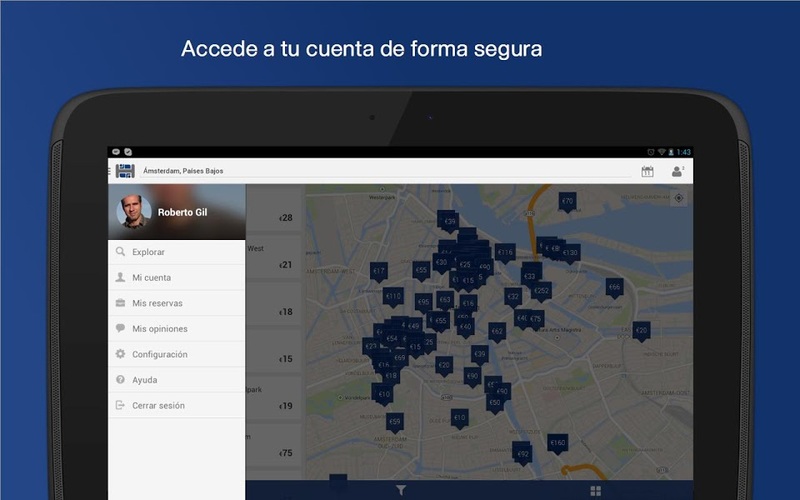The image size is (800, 500).
Task: Select the €33 map price marker
Action: tap(530, 278)
